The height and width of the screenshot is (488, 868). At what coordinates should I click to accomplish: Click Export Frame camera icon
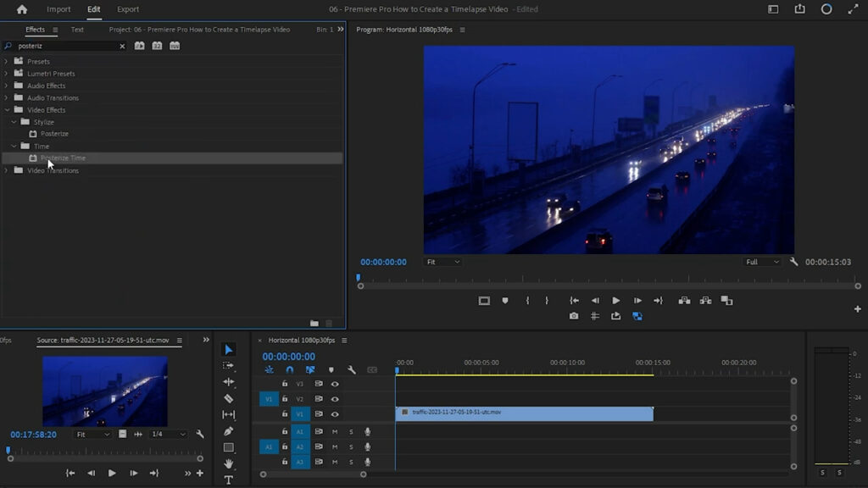pyautogui.click(x=574, y=316)
